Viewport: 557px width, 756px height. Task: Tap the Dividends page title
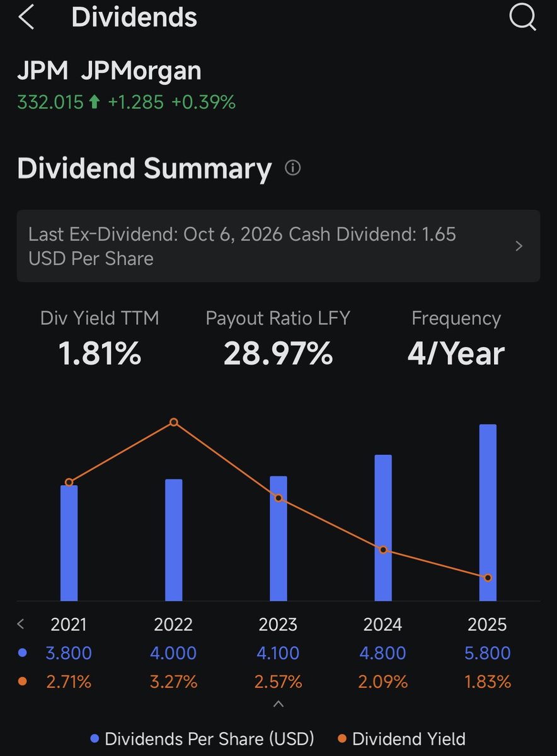134,17
